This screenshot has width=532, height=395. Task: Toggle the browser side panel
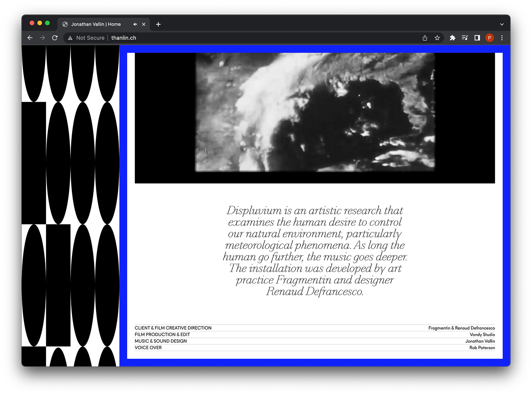click(x=477, y=38)
